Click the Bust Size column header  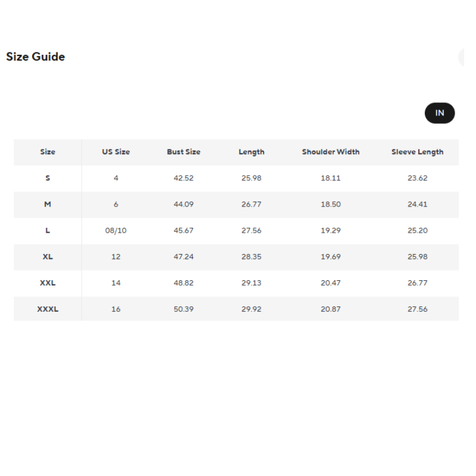(183, 152)
